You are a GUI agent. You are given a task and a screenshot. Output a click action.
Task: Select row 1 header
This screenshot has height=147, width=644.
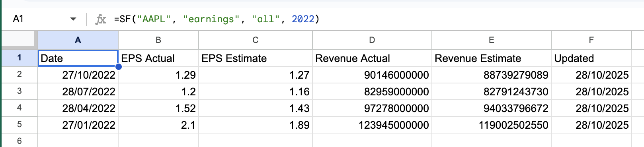pos(20,58)
